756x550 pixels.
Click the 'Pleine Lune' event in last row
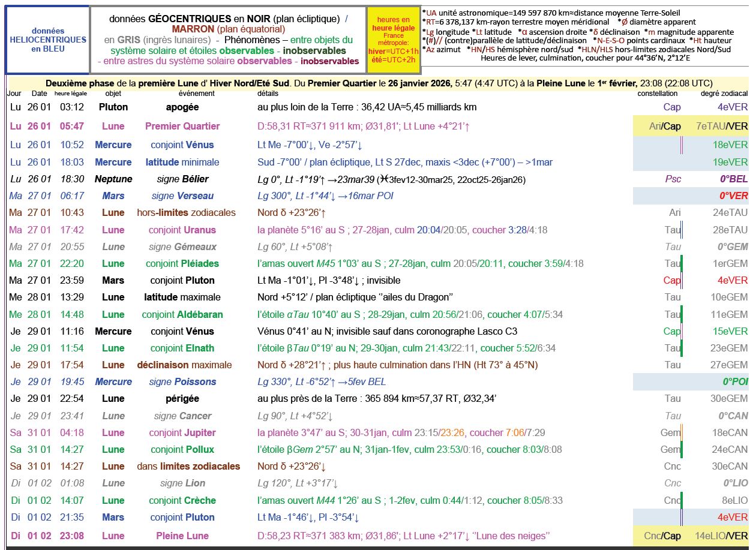(x=182, y=536)
